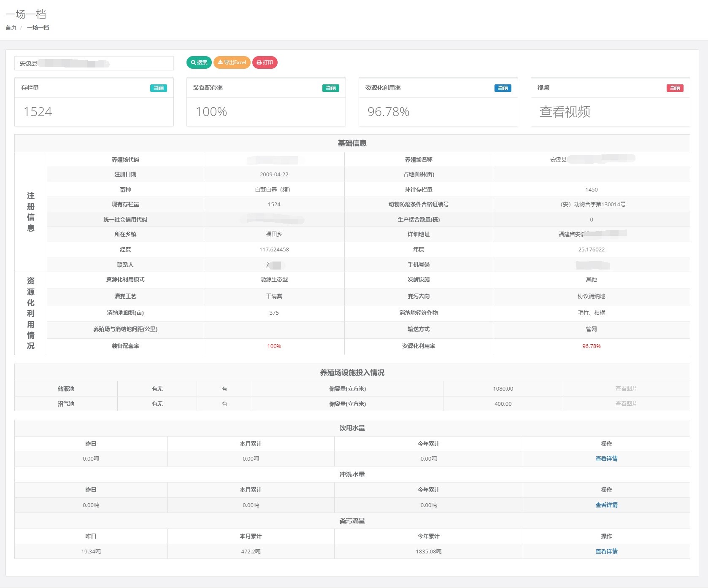Viewport: 708px width, 588px height.
Task: Click the green 搜索 search button
Action: [199, 62]
